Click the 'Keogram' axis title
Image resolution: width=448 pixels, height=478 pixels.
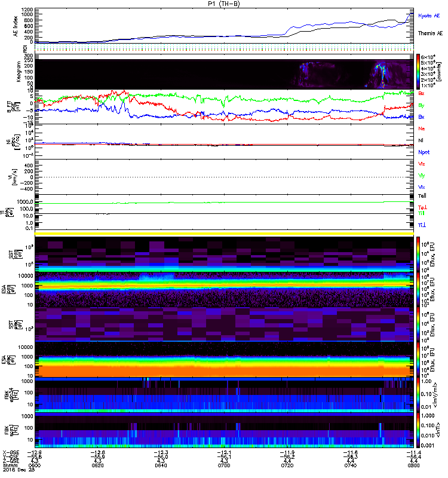(x=19, y=71)
